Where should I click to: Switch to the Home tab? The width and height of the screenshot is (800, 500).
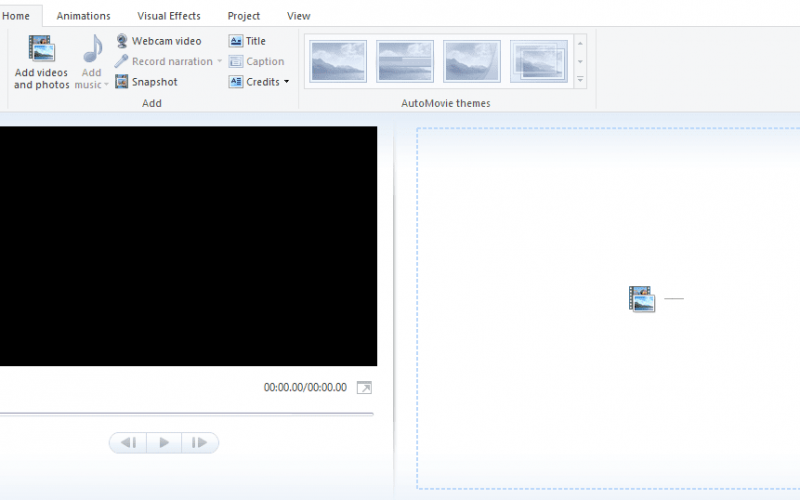tap(16, 16)
